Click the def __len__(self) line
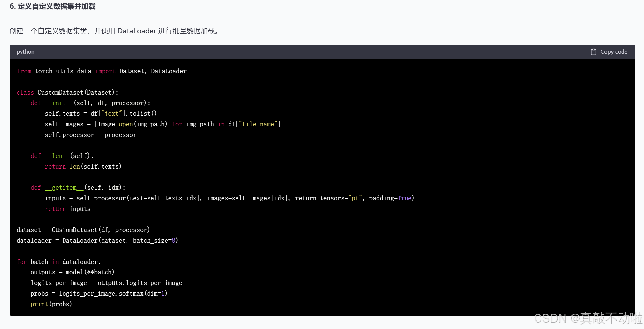 click(x=62, y=156)
